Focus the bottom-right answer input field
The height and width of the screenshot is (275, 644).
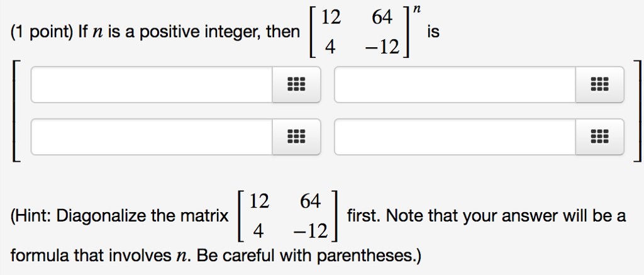pyautogui.click(x=455, y=137)
